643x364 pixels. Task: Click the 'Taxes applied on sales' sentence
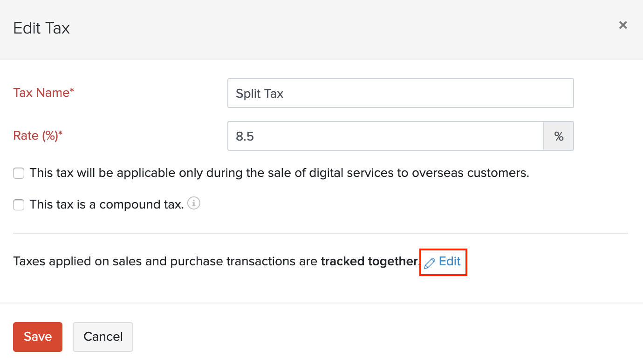(x=166, y=262)
